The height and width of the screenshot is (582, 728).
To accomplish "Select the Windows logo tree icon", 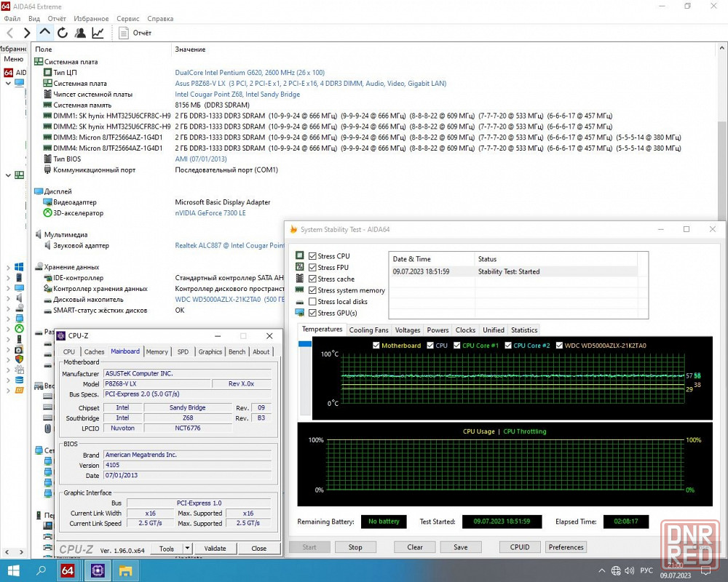I will point(19,267).
